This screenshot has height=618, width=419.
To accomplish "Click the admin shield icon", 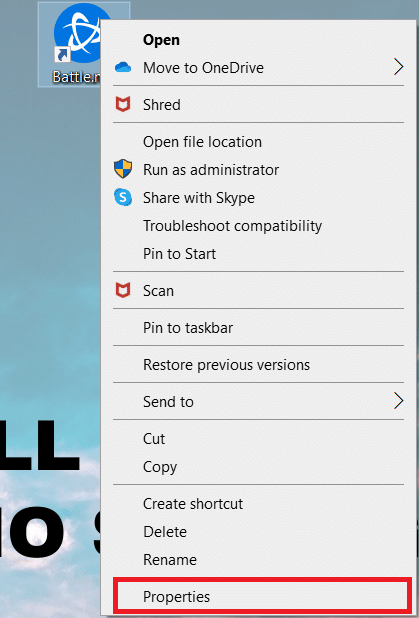I will tap(123, 169).
